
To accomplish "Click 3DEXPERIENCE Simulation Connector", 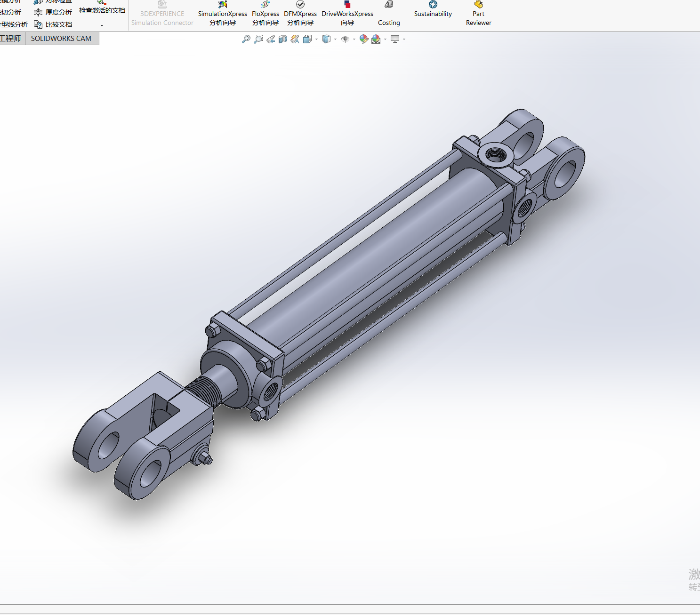I will [x=162, y=14].
